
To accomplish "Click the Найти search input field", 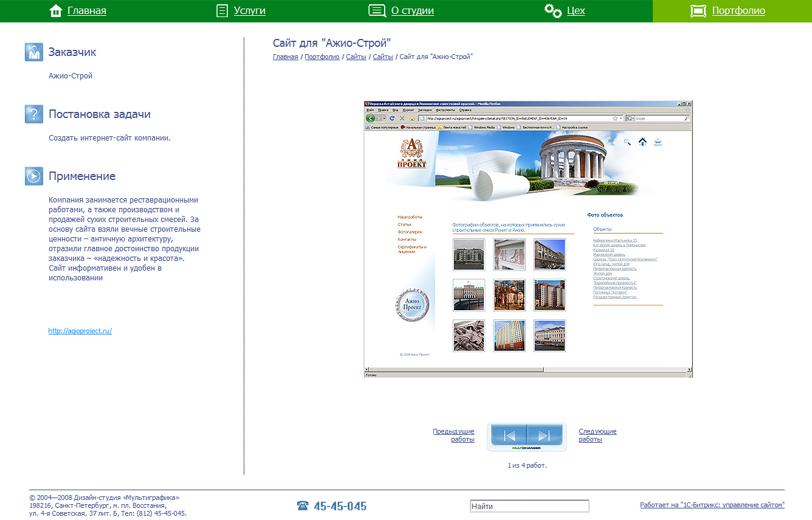I will point(529,506).
